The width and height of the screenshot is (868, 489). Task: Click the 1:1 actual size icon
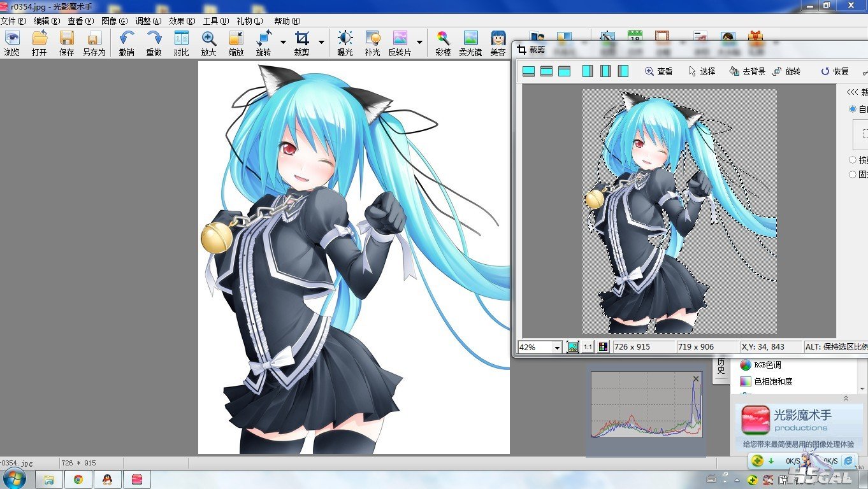click(588, 347)
